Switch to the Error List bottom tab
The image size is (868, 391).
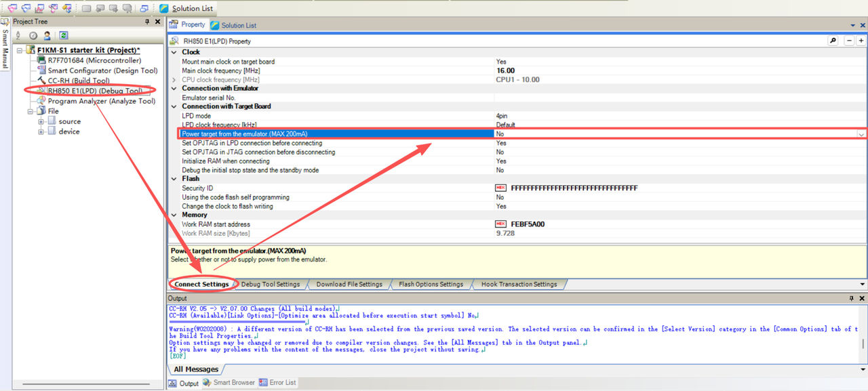coord(277,383)
